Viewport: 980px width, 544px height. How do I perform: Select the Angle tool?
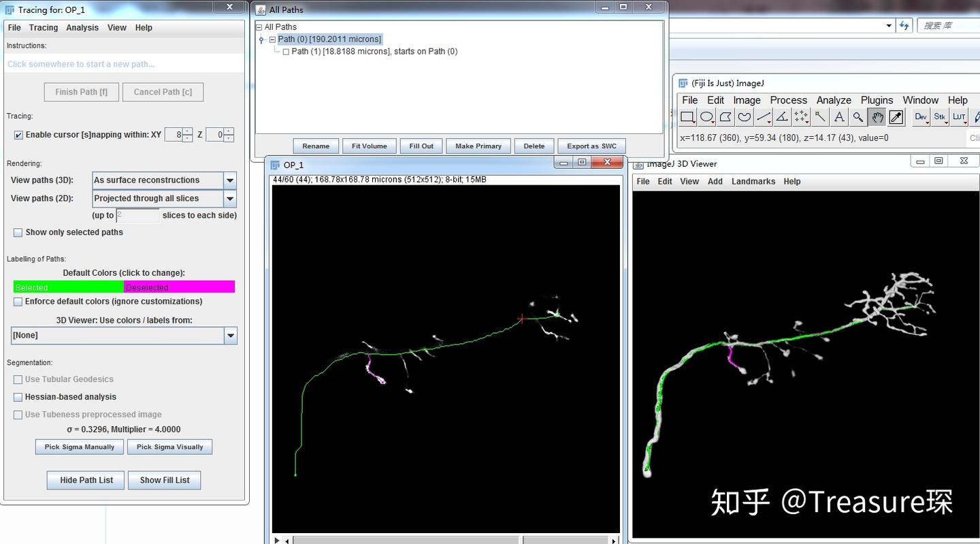781,116
